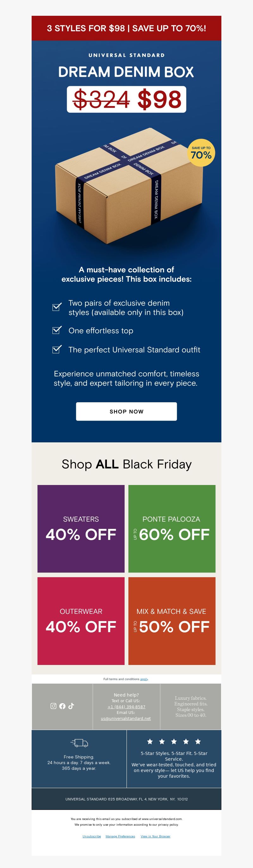The height and width of the screenshot is (868, 253).
Task: Open the Facebook icon in footer
Action: [62, 706]
